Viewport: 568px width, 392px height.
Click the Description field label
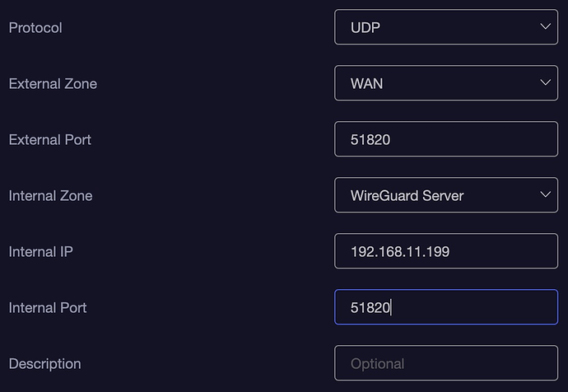pyautogui.click(x=44, y=364)
